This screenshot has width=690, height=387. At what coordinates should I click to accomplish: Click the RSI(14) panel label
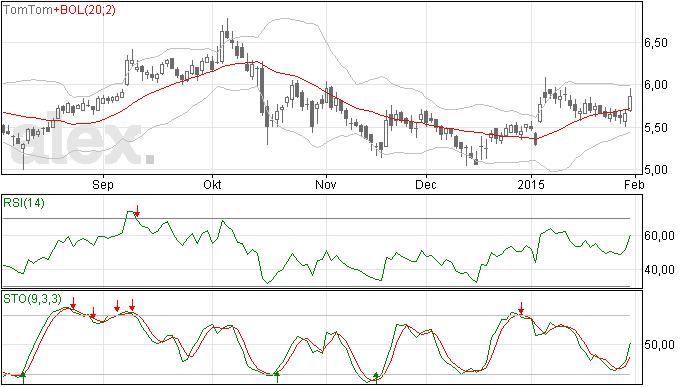[24, 203]
